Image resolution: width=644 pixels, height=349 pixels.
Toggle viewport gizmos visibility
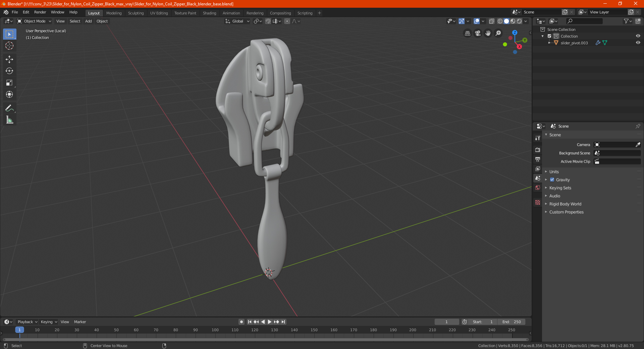(462, 21)
